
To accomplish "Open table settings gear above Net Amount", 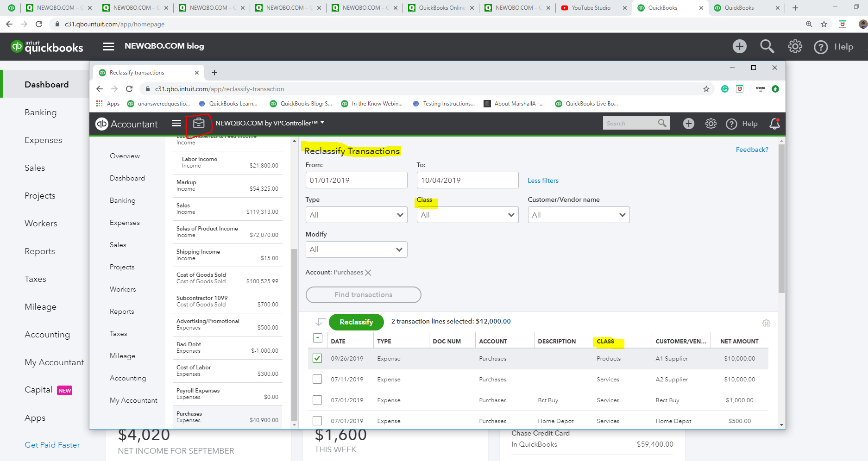I will [766, 324].
